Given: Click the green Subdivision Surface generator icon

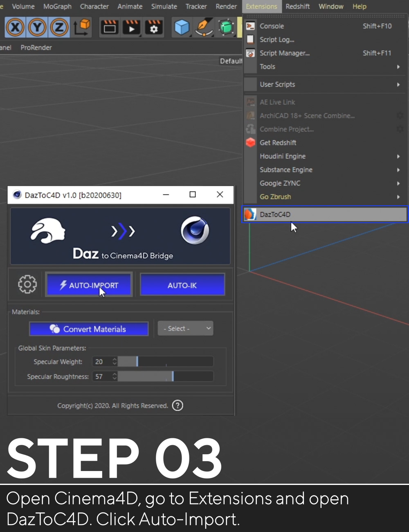Looking at the screenshot, I should [x=226, y=27].
